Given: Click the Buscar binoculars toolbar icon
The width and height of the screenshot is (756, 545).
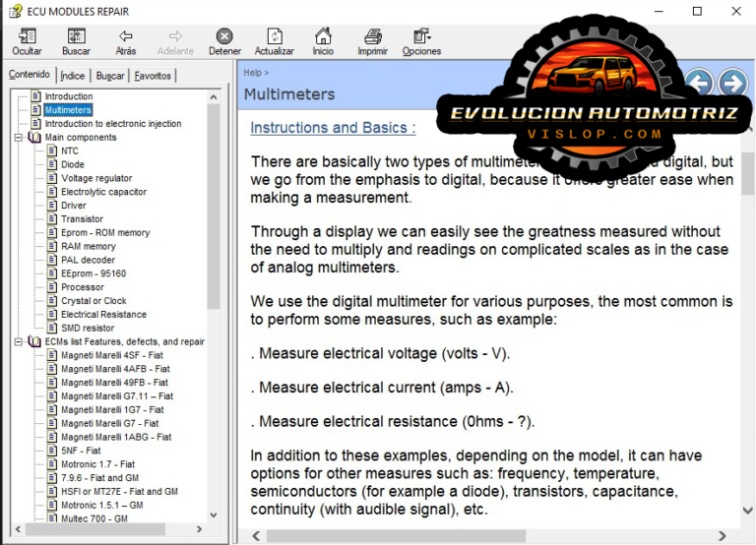Looking at the screenshot, I should point(76,41).
